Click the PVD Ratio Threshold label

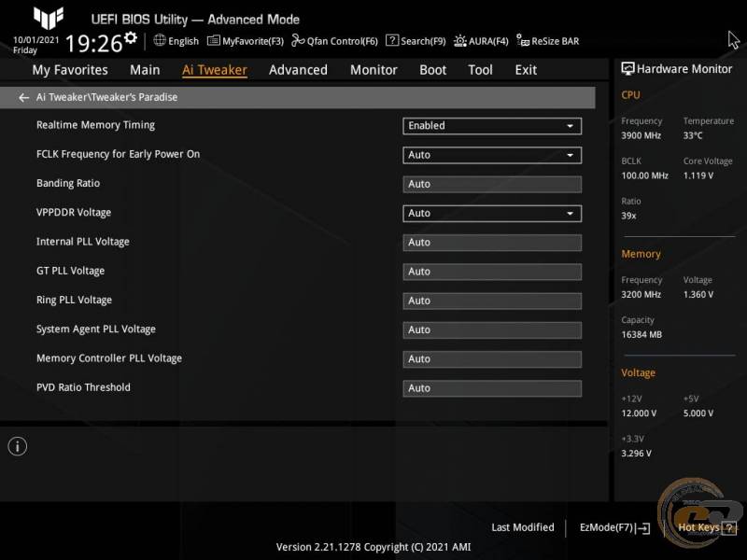[83, 387]
